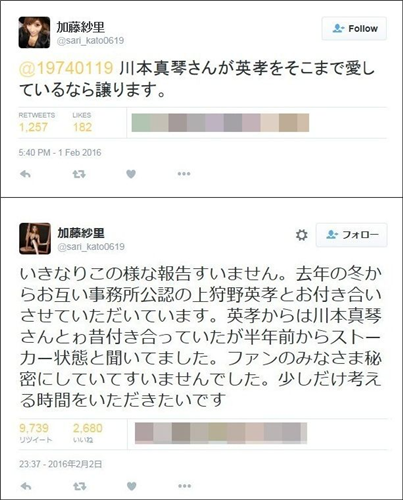Retweet the first tweet
The width and height of the screenshot is (403, 500).
pos(79,174)
